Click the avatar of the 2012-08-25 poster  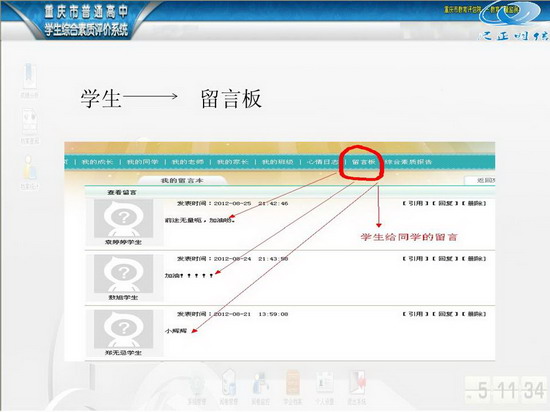pyautogui.click(x=123, y=218)
